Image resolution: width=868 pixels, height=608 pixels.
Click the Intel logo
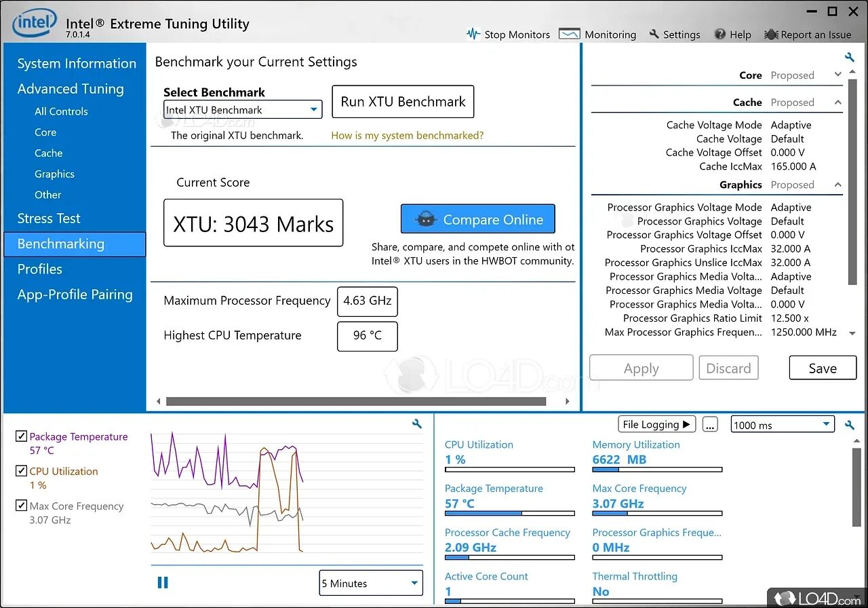pos(34,22)
